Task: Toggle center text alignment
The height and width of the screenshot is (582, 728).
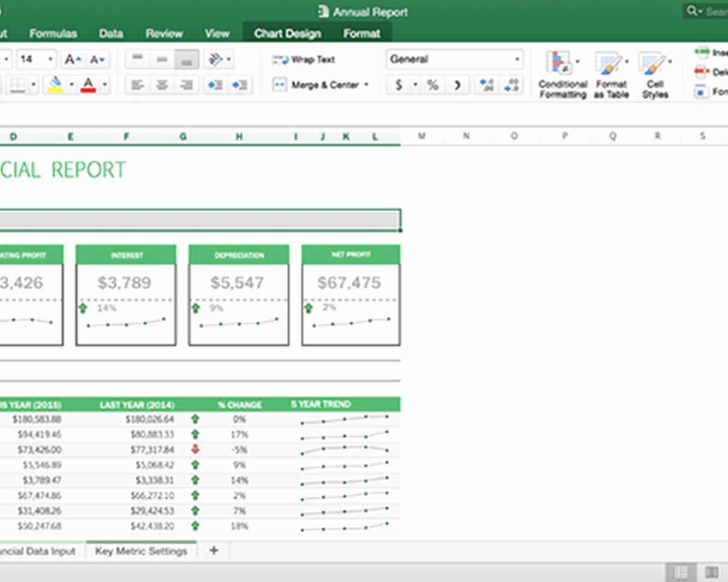Action: click(161, 85)
